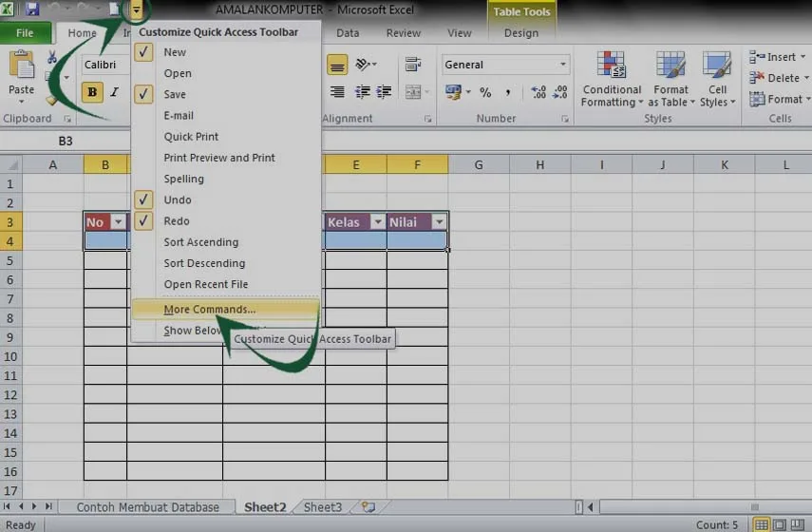
Task: Click the middle align icon
Action: pyautogui.click(x=337, y=66)
